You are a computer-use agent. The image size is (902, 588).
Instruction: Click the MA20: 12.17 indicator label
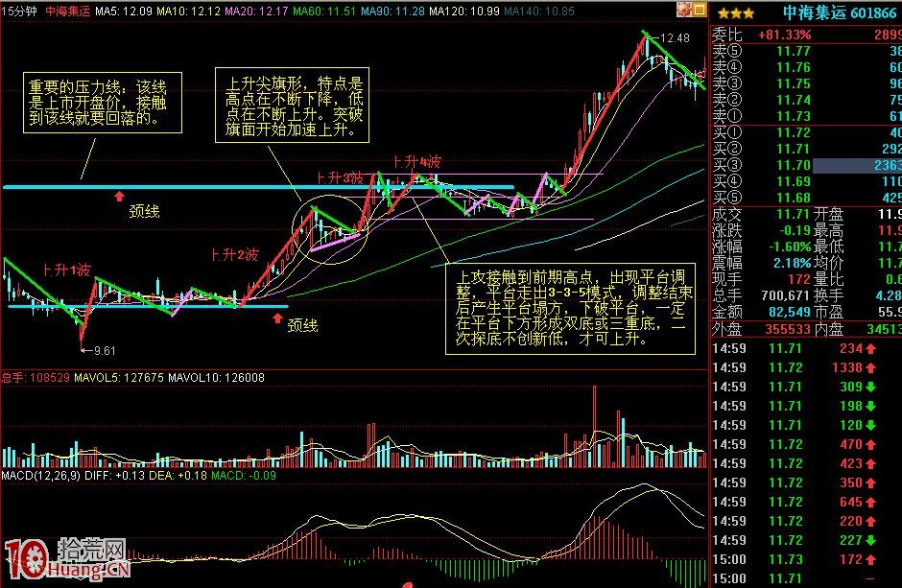click(256, 11)
